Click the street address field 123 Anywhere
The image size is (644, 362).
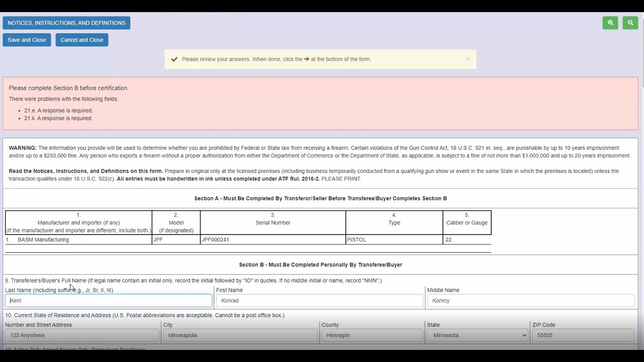click(x=82, y=335)
